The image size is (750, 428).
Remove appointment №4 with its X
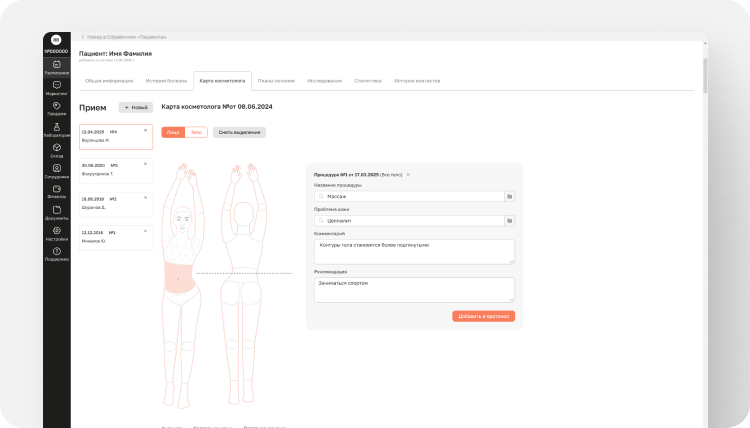[145, 130]
